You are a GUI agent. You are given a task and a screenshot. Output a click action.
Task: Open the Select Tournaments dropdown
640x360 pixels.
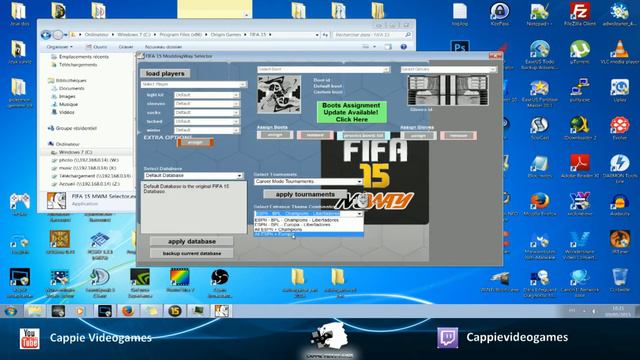pos(308,181)
